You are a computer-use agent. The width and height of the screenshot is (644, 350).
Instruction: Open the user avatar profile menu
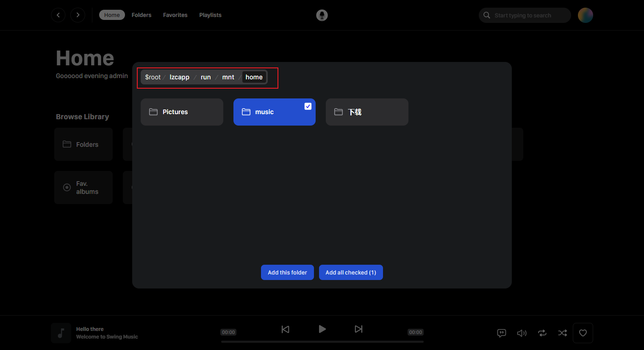pos(586,15)
